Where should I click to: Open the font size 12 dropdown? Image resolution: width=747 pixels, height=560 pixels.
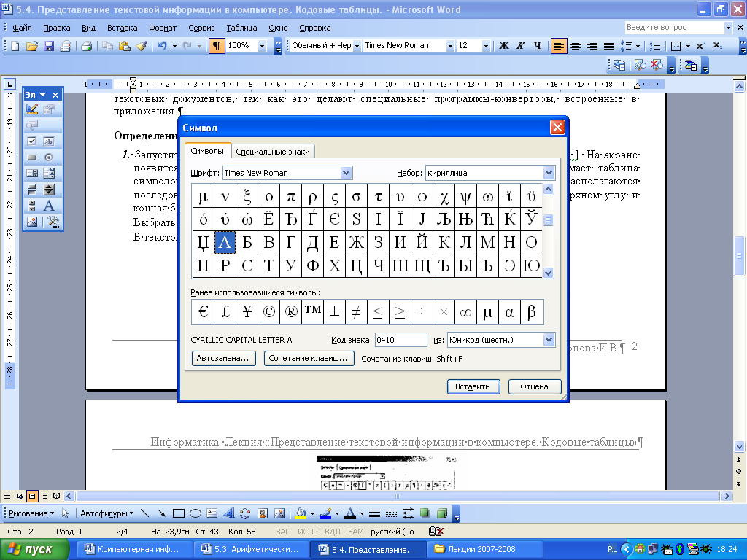tap(486, 46)
